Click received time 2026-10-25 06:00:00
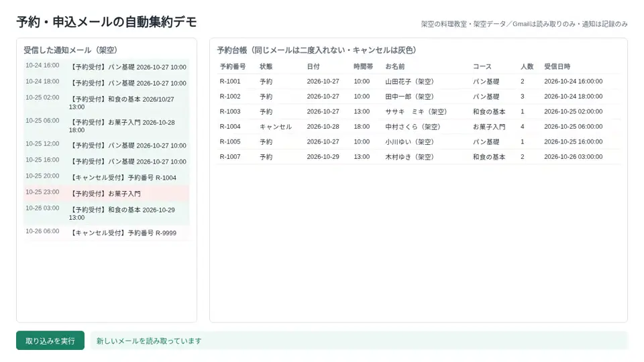 574,127
